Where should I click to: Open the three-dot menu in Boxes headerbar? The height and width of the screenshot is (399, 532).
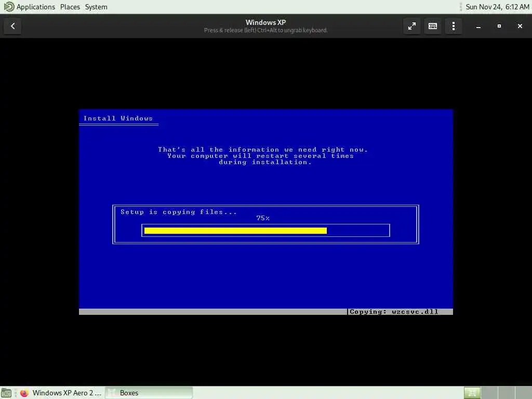tap(453, 26)
